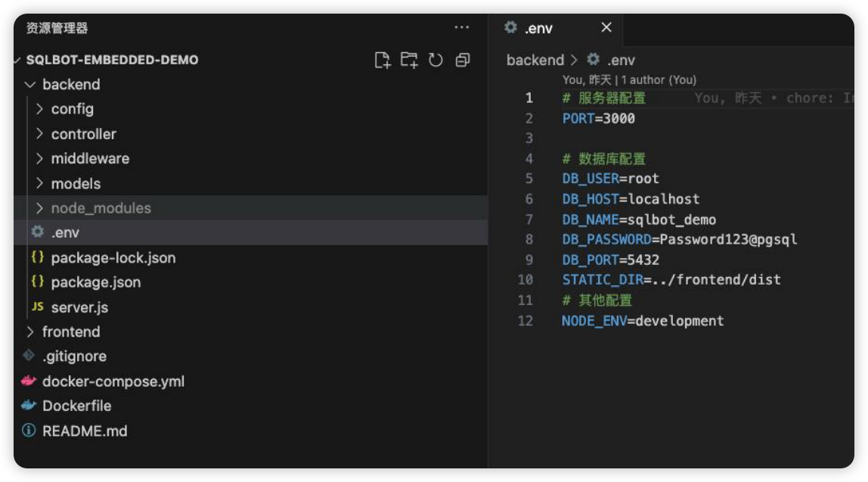Viewport: 868px width, 482px height.
Task: Click the backend breadcrumb segment
Action: tap(535, 60)
